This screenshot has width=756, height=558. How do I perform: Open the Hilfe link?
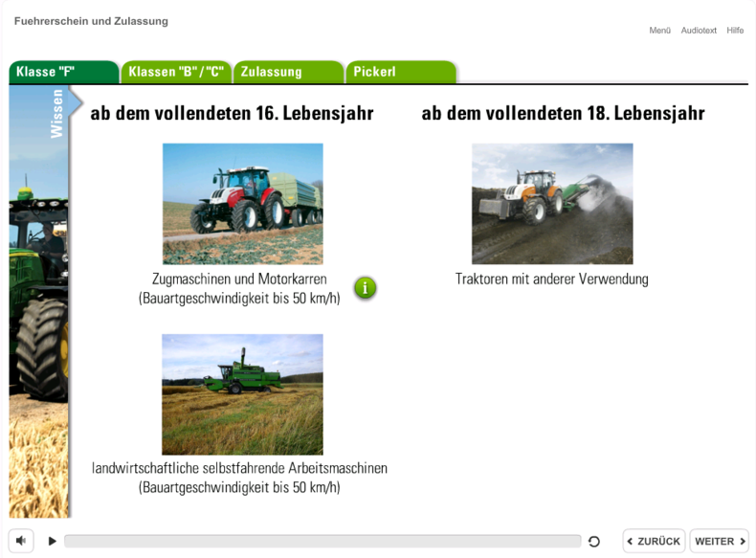(x=735, y=31)
